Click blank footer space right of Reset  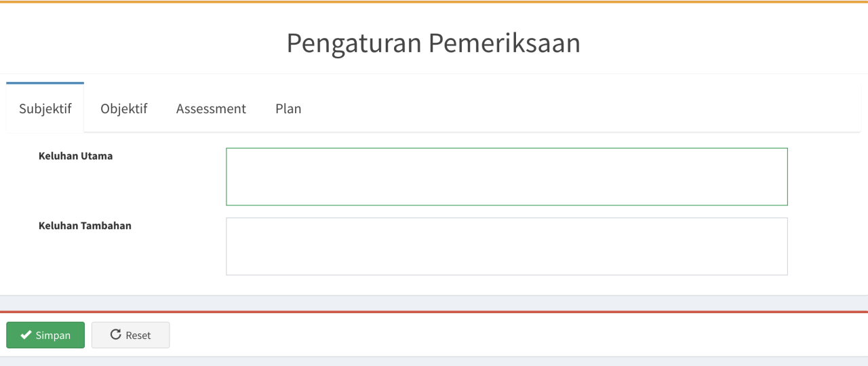515,335
